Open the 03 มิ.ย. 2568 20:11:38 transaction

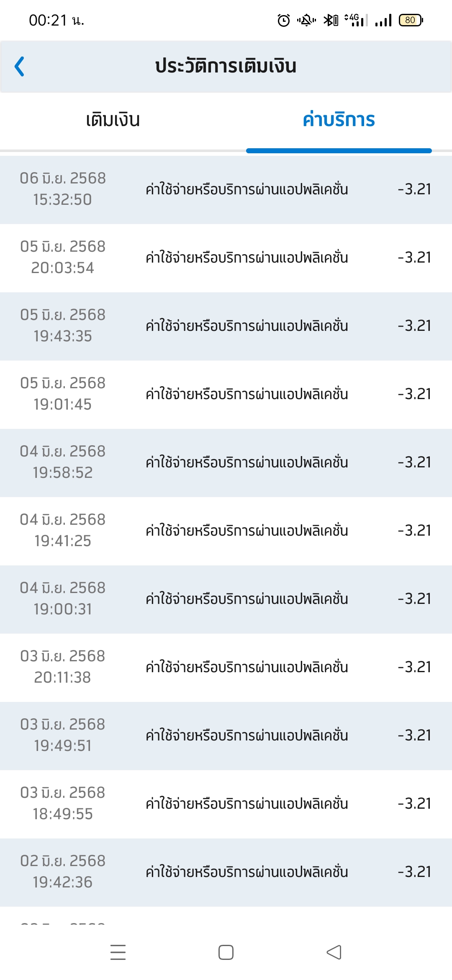tap(226, 668)
